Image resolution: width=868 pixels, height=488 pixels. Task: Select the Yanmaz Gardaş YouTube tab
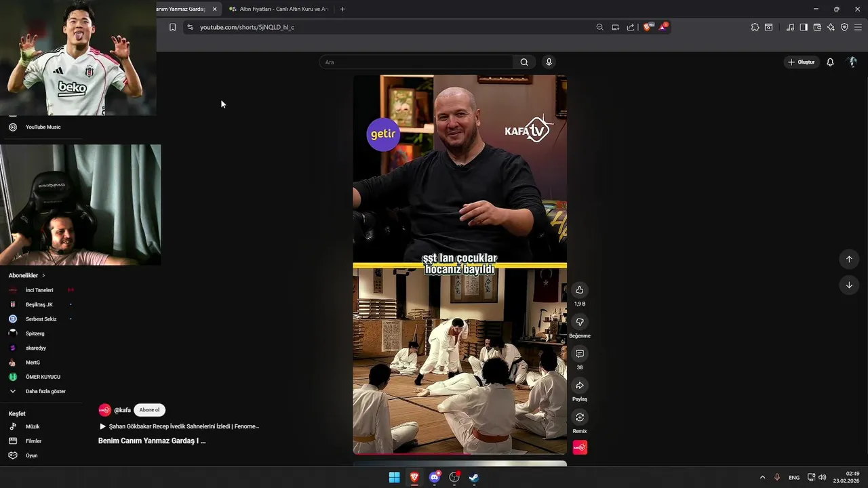(x=181, y=9)
